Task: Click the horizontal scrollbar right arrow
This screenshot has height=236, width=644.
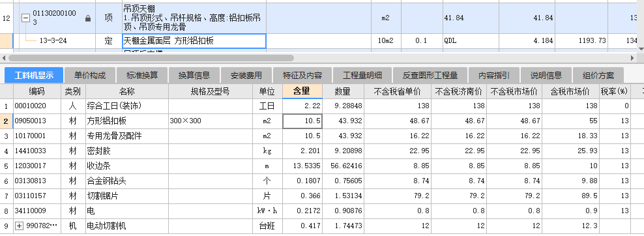Action: tap(632, 58)
